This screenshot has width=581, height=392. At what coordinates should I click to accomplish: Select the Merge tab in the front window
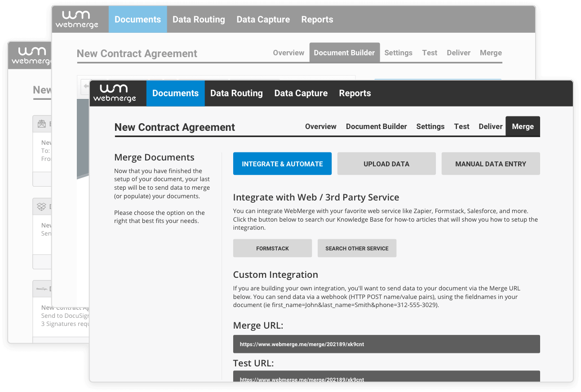[523, 126]
